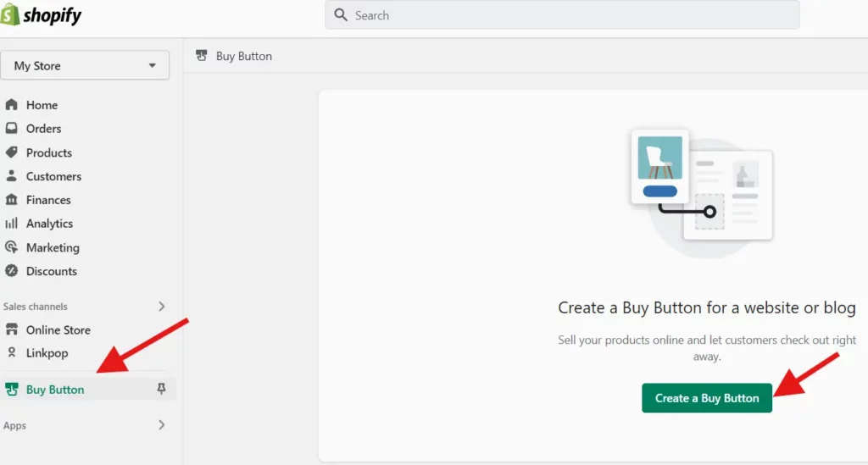Screen dimensions: 868x465
Task: Go to Orders page
Action: [43, 129]
